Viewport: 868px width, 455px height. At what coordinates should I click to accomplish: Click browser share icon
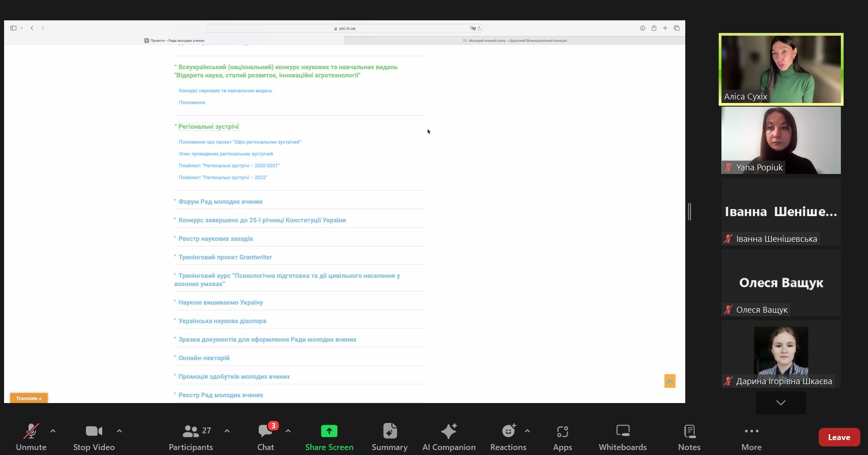point(654,28)
